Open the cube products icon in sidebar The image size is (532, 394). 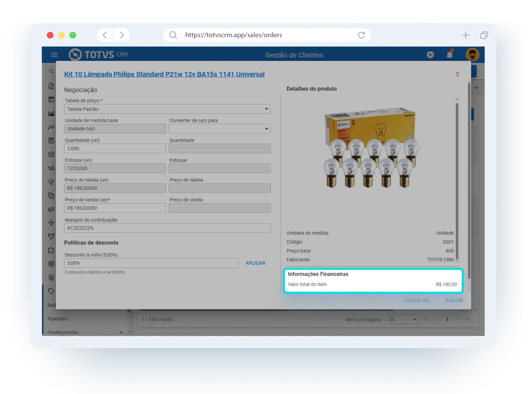pos(51,154)
